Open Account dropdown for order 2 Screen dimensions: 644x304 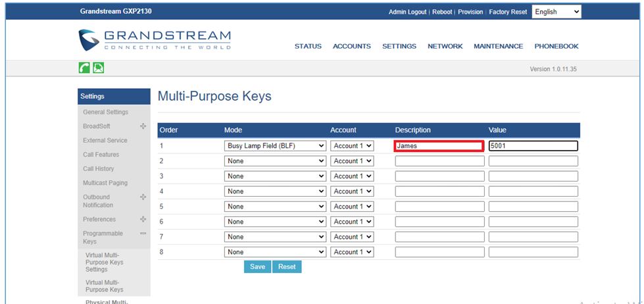point(352,161)
